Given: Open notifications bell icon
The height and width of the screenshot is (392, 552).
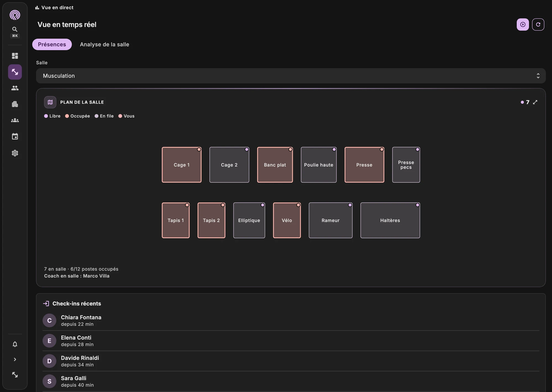Looking at the screenshot, I should [15, 344].
